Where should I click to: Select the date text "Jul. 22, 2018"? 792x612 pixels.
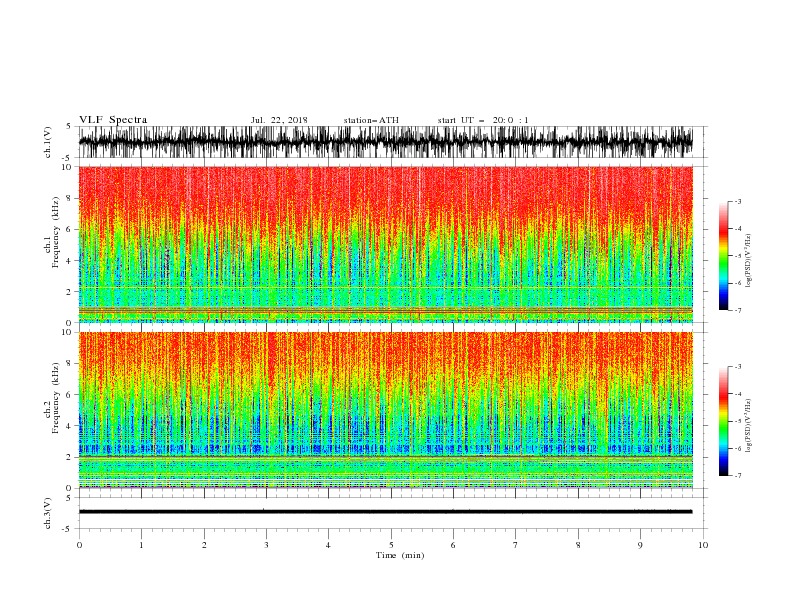tap(279, 120)
